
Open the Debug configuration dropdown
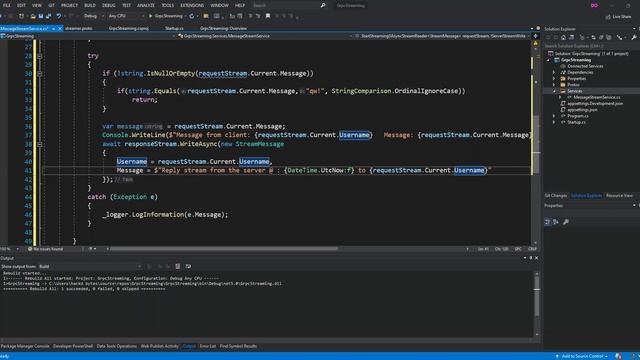[93, 16]
